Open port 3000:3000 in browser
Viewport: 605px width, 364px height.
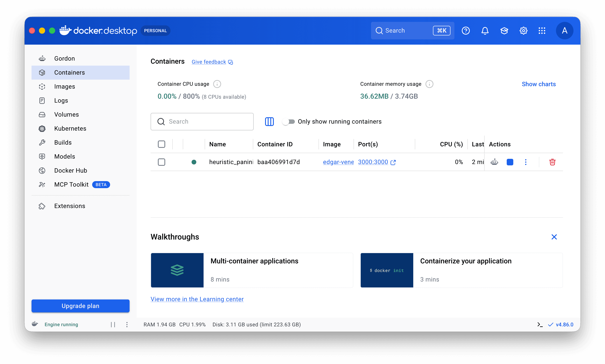tap(376, 162)
